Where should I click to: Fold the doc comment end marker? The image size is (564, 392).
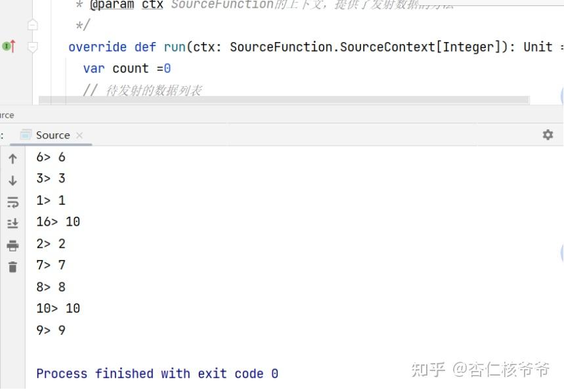(33, 25)
